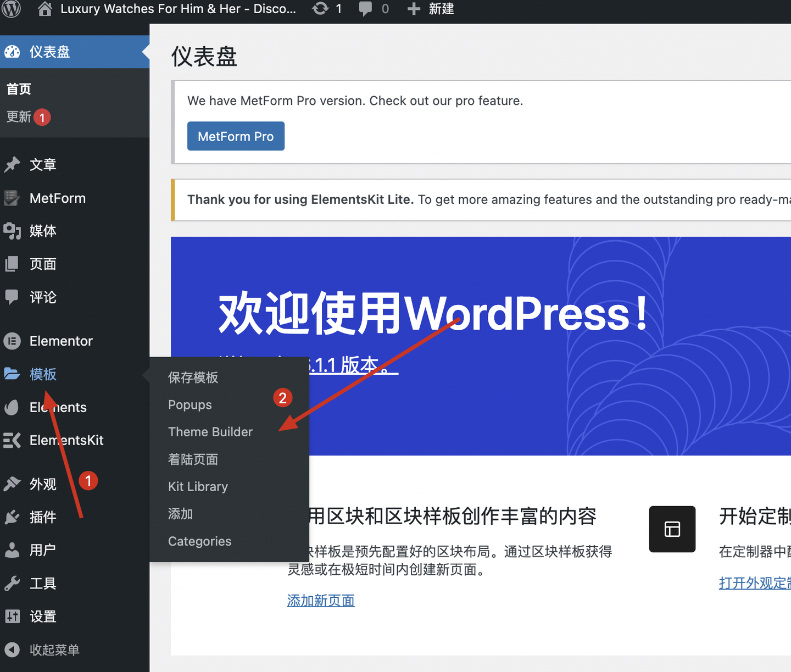Click the paintbrush icon for 外观
Screen dimensions: 791x672
pos(12,484)
